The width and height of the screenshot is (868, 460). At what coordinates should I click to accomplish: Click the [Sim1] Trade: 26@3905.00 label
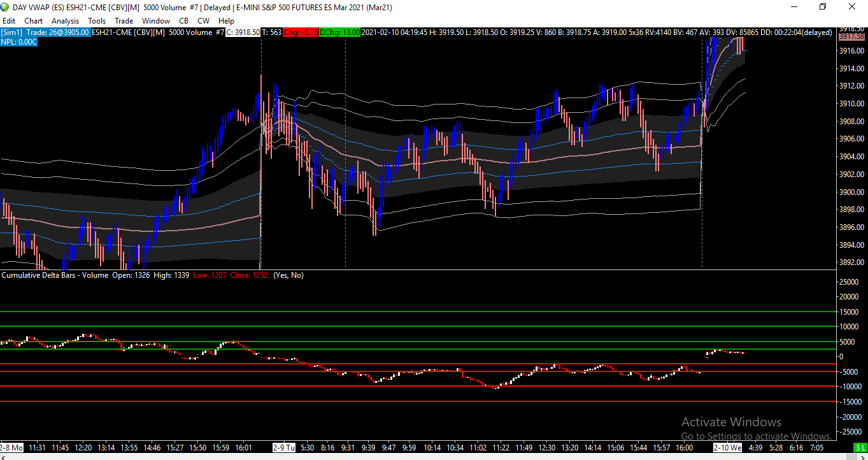pyautogui.click(x=45, y=32)
